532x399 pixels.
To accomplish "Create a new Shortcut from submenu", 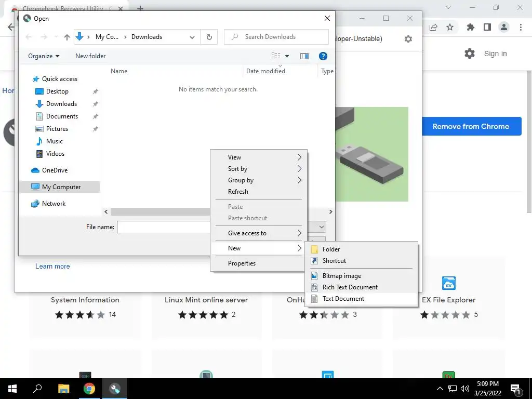I will point(362,261).
